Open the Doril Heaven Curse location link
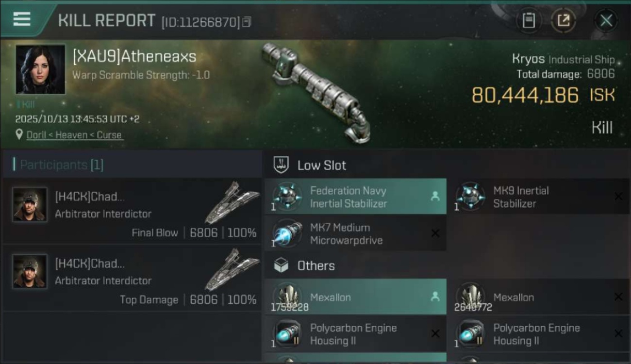This screenshot has height=364, width=631. pos(74,135)
